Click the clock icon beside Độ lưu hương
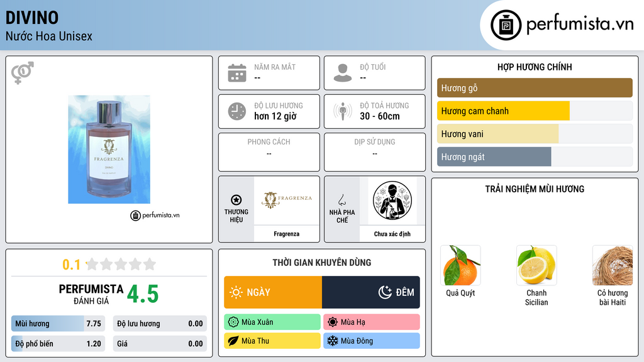The image size is (644, 362). click(237, 111)
